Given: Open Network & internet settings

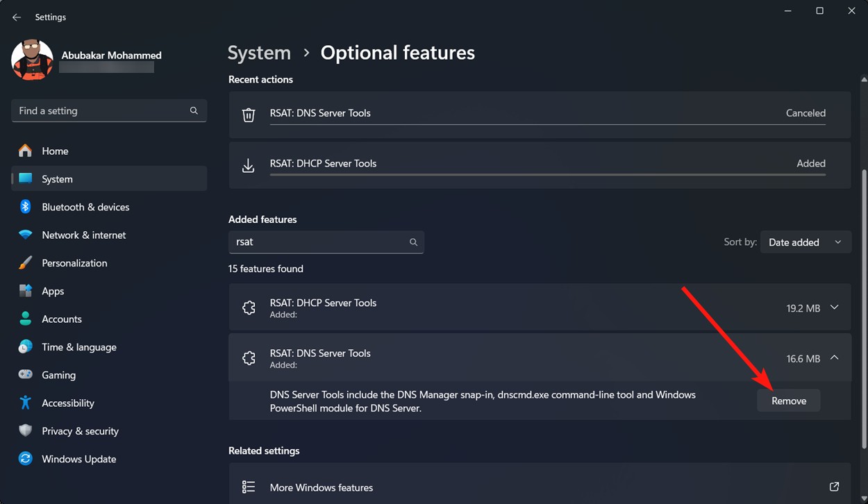Looking at the screenshot, I should click(83, 235).
